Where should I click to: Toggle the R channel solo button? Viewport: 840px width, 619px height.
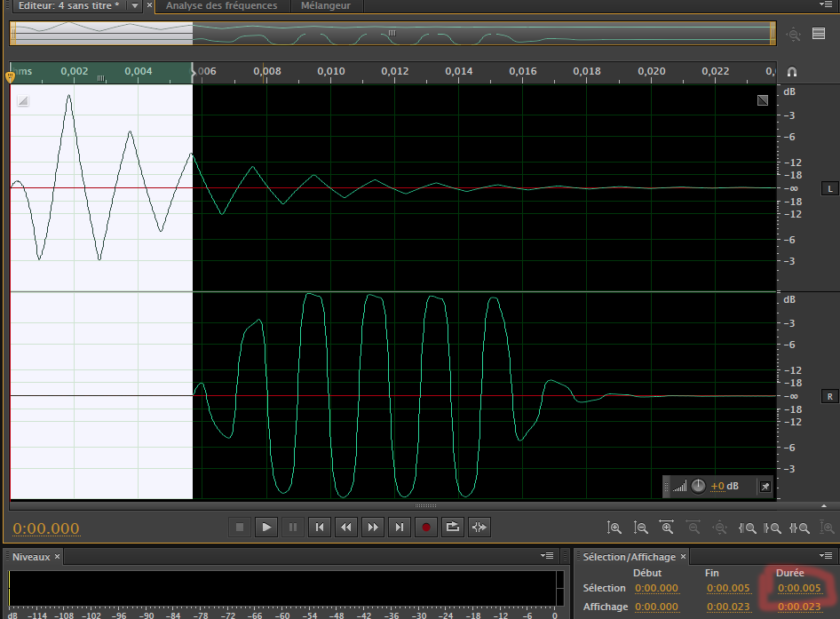tap(830, 396)
